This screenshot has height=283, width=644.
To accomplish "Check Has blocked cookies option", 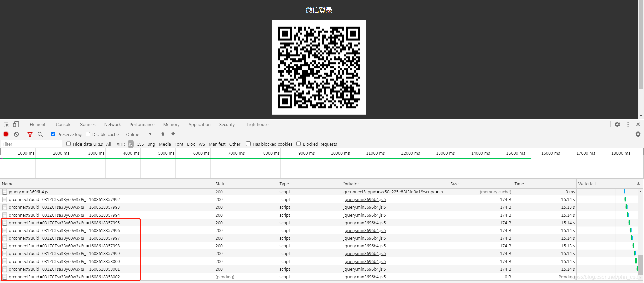I will coord(248,144).
